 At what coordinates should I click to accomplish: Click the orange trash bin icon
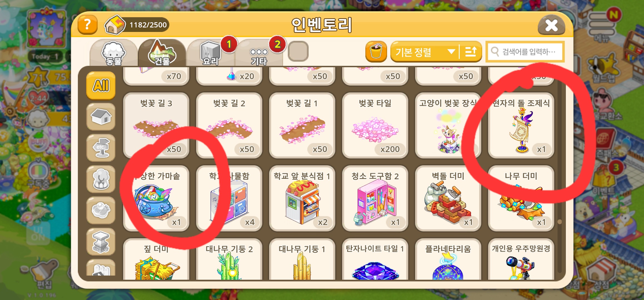click(x=376, y=52)
